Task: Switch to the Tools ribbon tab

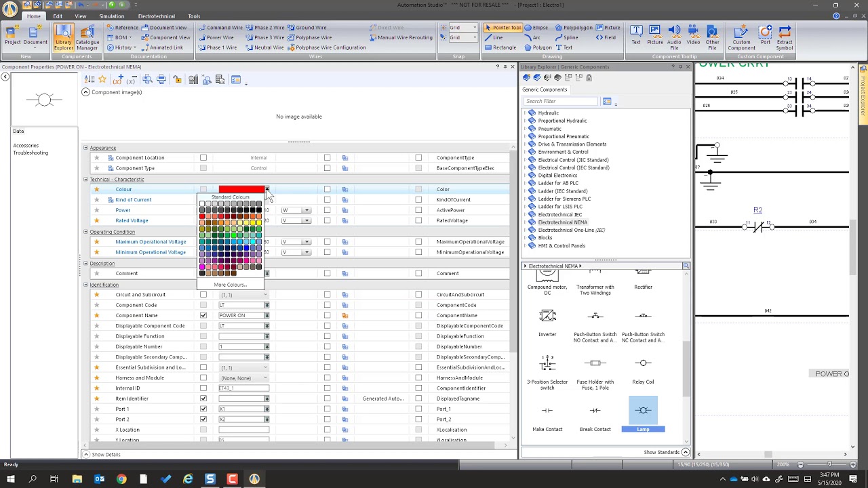Action: pos(194,16)
